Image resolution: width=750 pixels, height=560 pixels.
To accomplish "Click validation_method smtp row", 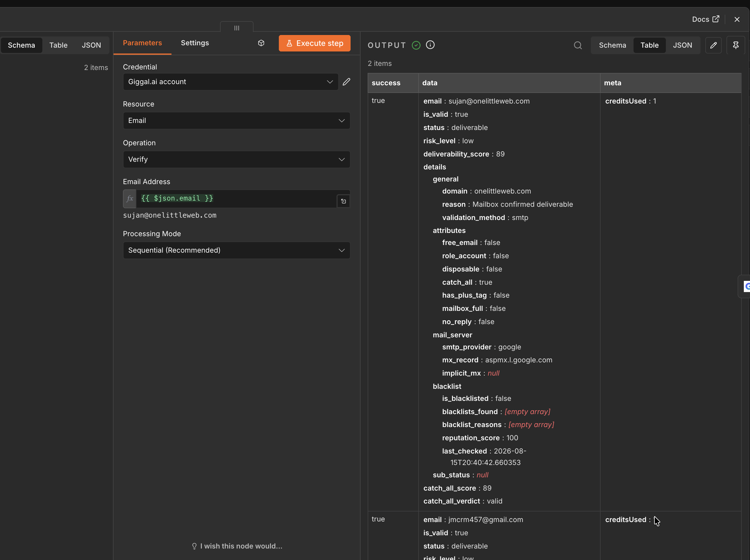I will coord(485,218).
